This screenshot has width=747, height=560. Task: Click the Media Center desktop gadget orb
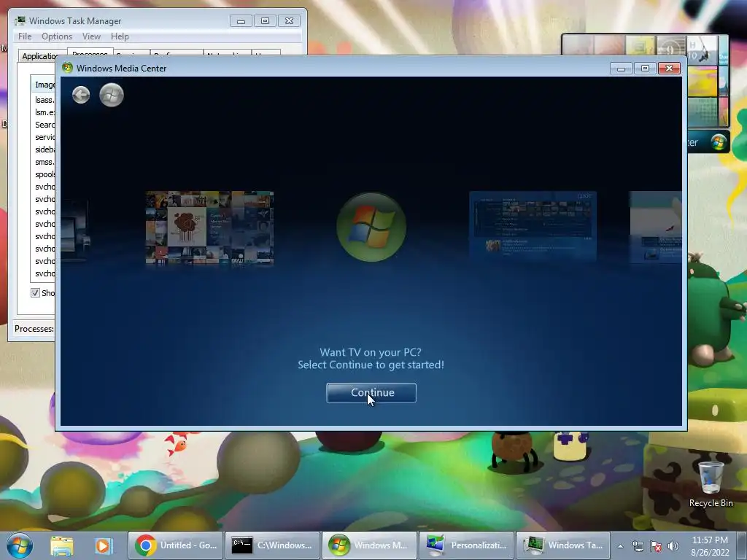click(719, 142)
